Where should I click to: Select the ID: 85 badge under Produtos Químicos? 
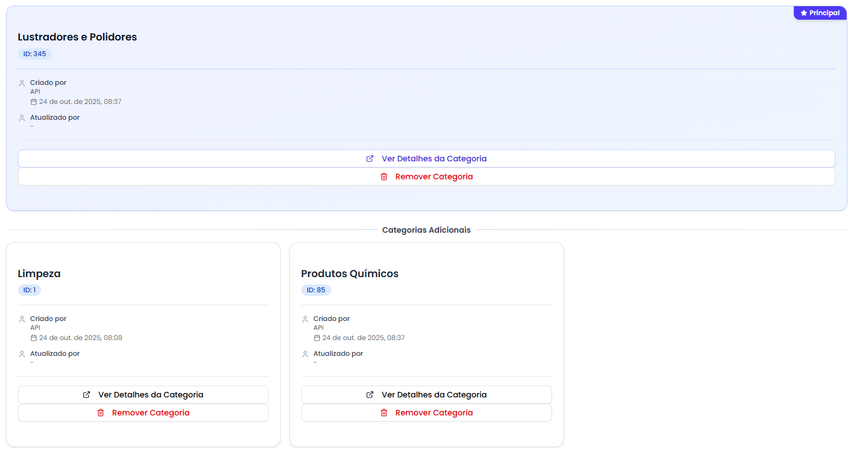coord(316,290)
